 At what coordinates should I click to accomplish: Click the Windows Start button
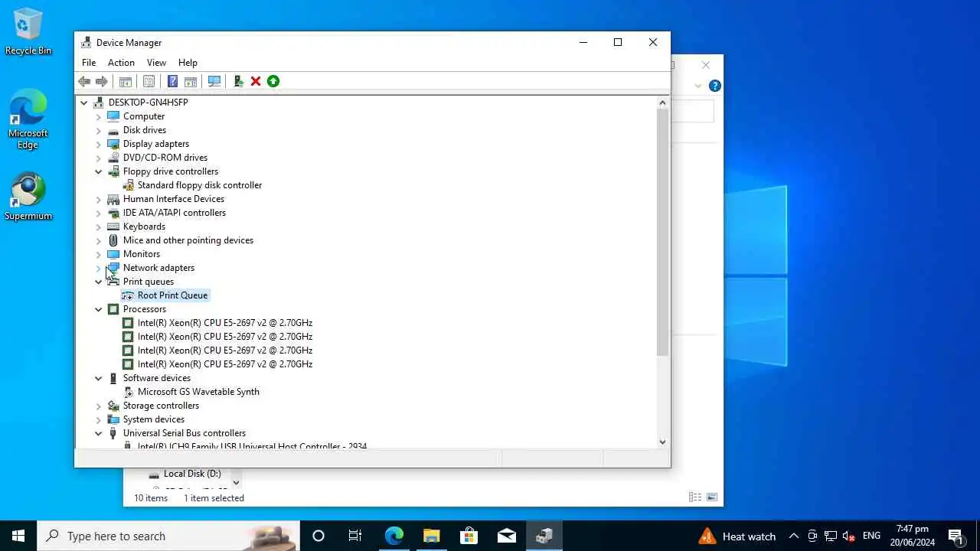tap(18, 536)
